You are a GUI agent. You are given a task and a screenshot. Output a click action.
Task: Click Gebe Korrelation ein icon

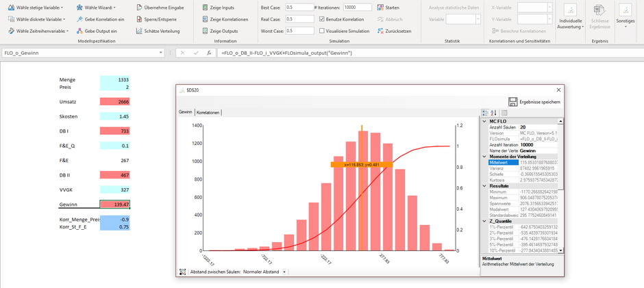tap(81, 19)
